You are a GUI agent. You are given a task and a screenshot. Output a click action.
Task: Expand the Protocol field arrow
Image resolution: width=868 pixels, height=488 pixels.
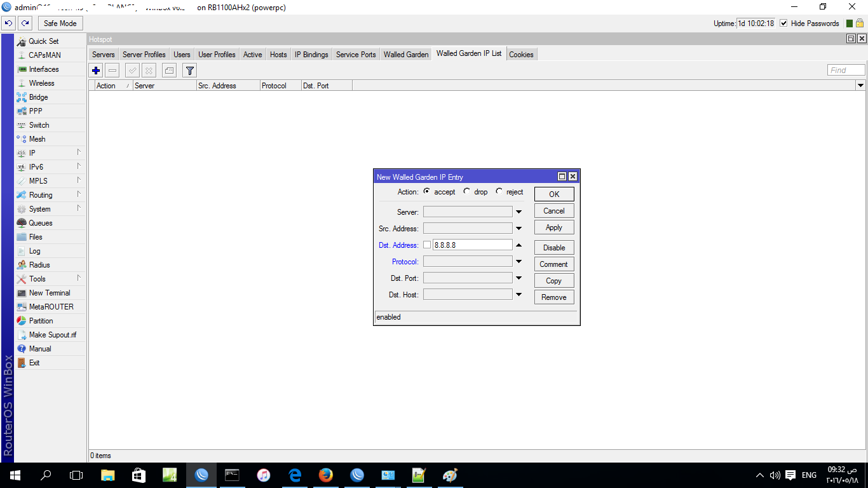pyautogui.click(x=519, y=262)
